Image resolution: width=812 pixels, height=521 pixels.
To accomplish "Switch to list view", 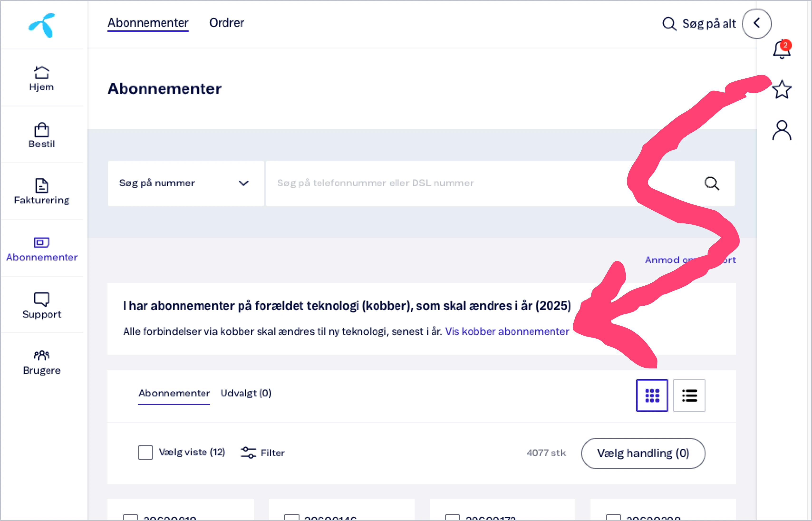I will click(x=689, y=396).
